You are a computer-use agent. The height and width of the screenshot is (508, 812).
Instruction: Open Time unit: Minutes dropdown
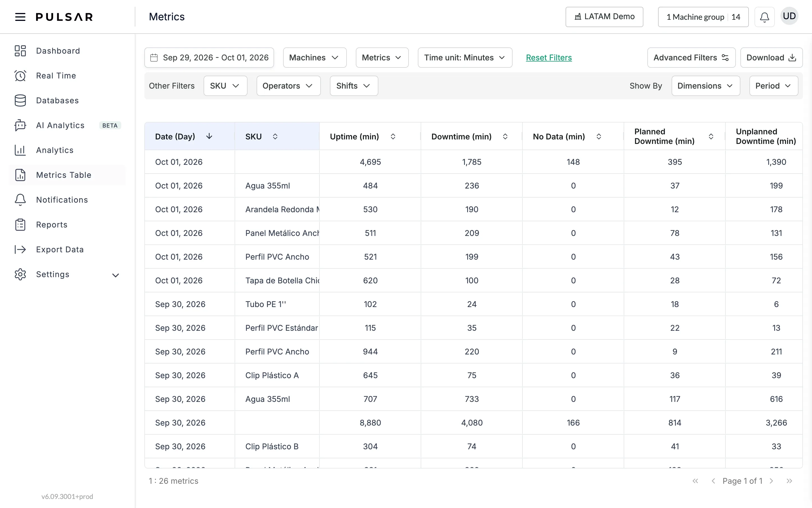(x=465, y=58)
